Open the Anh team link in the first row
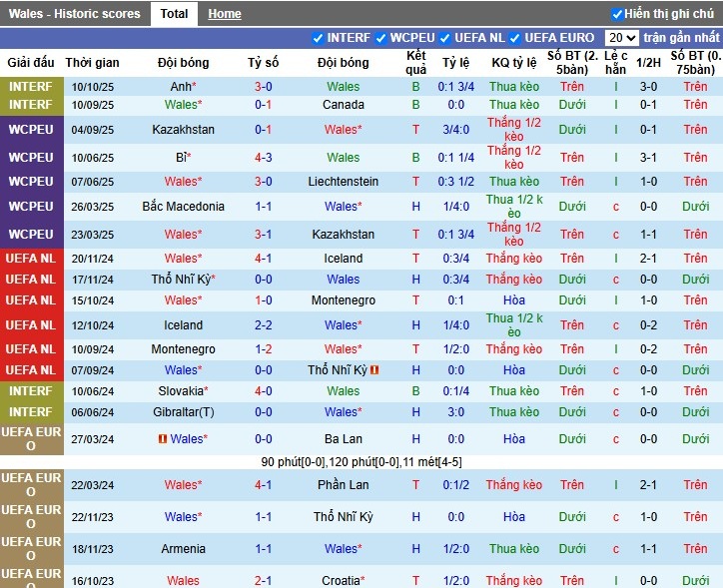The width and height of the screenshot is (723, 588). click(x=181, y=87)
